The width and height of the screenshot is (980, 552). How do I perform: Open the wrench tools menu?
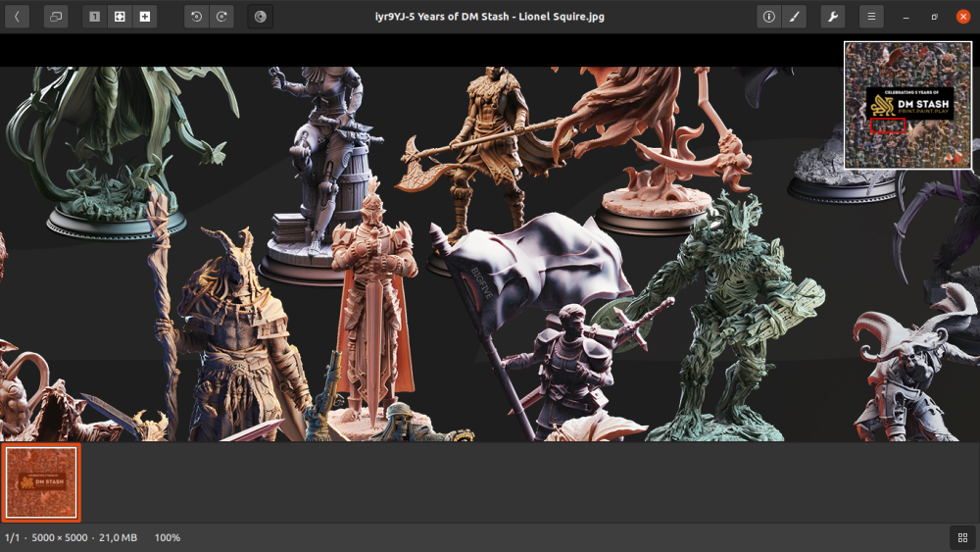(832, 17)
